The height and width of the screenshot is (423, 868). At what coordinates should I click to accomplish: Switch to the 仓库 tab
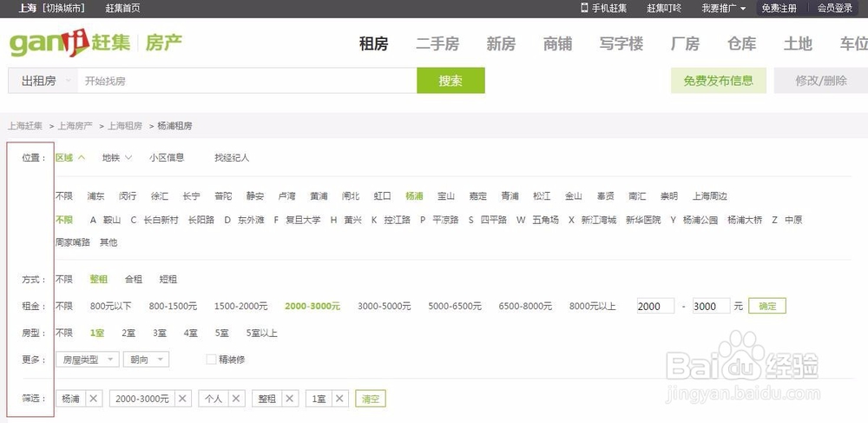click(742, 43)
